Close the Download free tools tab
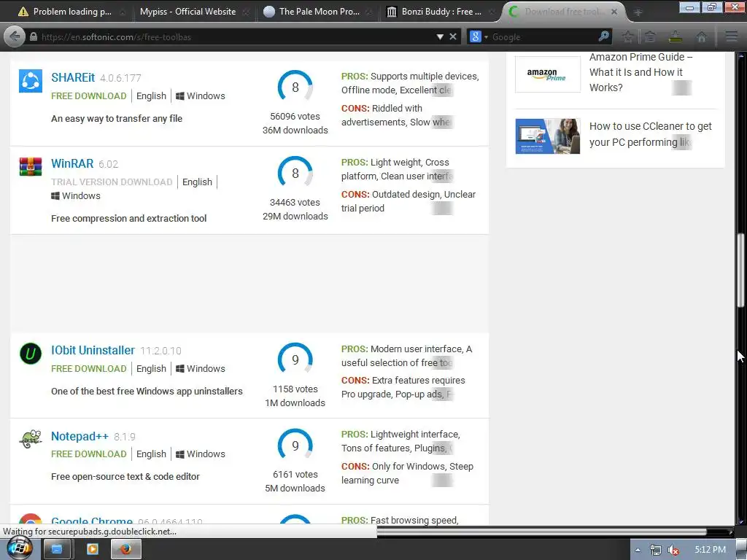 614,12
